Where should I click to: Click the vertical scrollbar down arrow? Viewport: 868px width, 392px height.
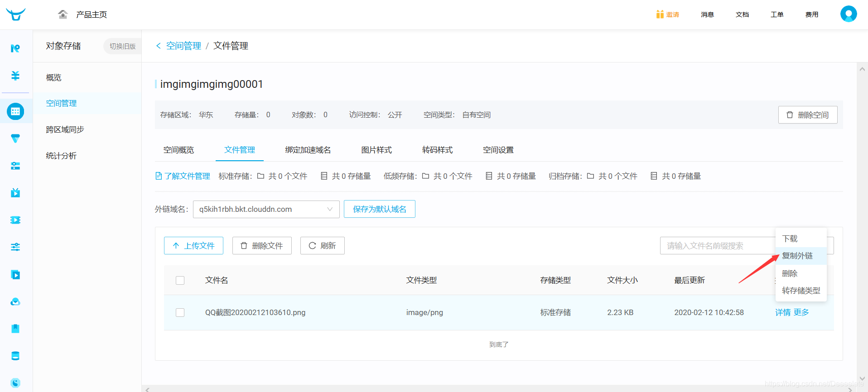tap(862, 378)
